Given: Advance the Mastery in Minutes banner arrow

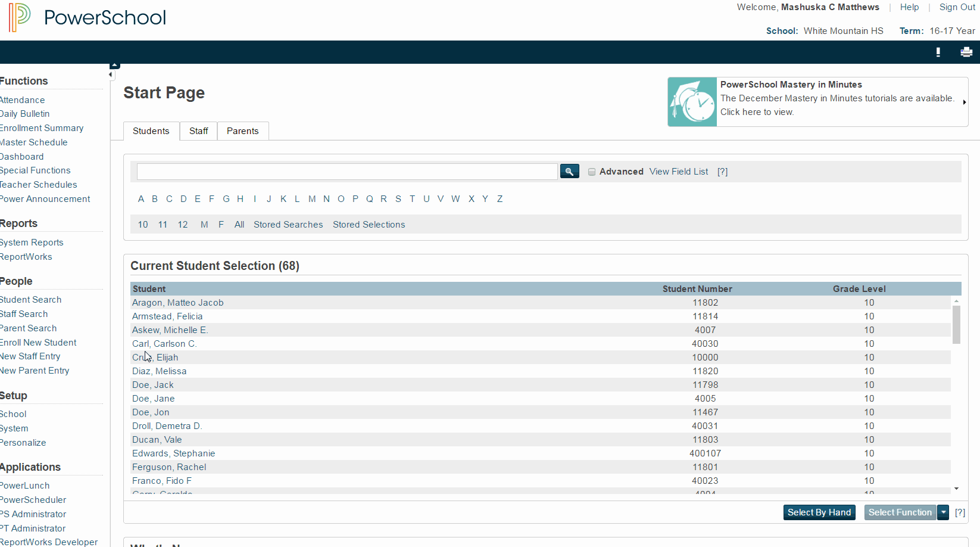Looking at the screenshot, I should (965, 102).
